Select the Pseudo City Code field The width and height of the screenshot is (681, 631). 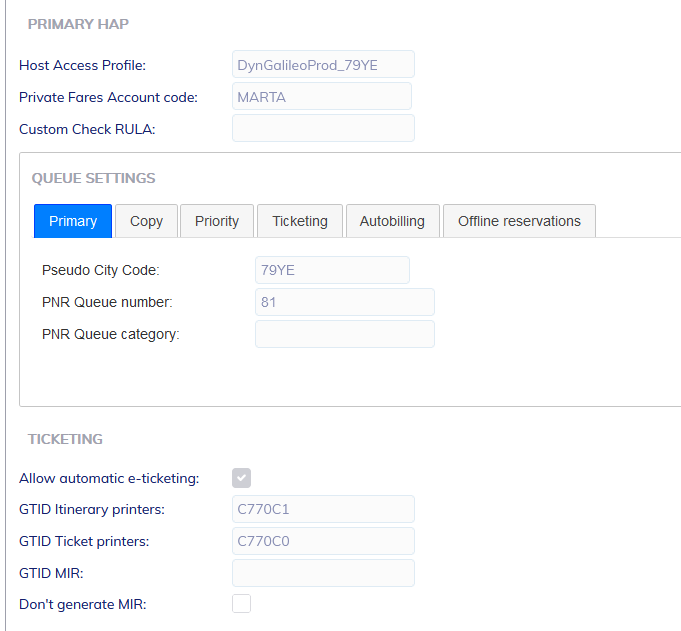coord(332,270)
